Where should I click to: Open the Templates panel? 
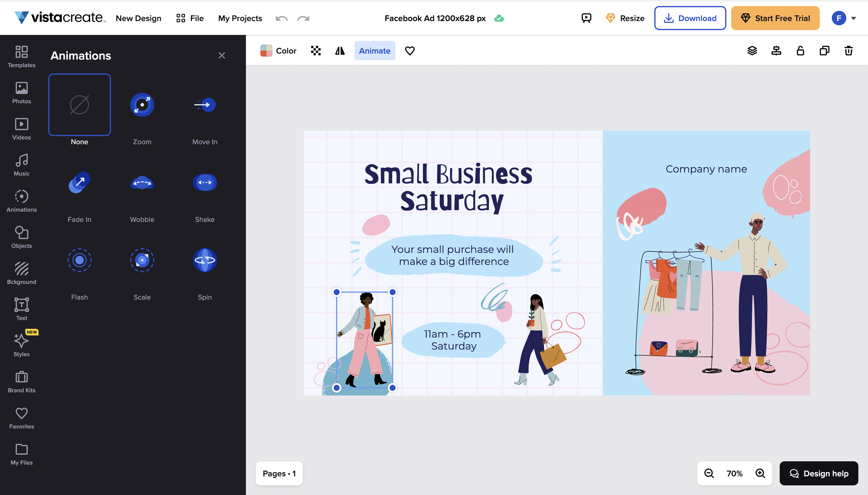pyautogui.click(x=21, y=55)
